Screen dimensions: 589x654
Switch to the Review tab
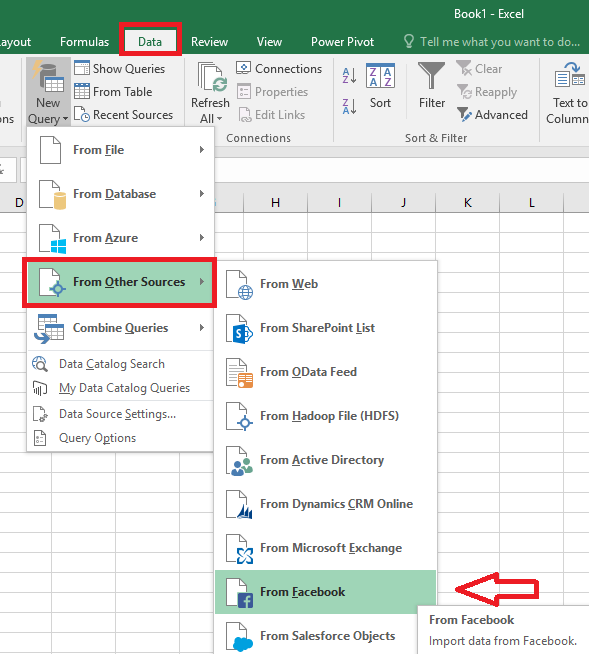209,42
